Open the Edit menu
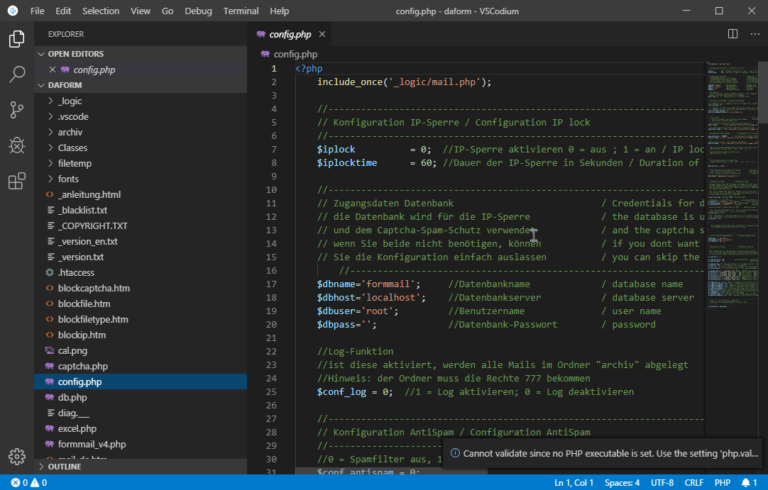The width and height of the screenshot is (768, 490). (63, 11)
